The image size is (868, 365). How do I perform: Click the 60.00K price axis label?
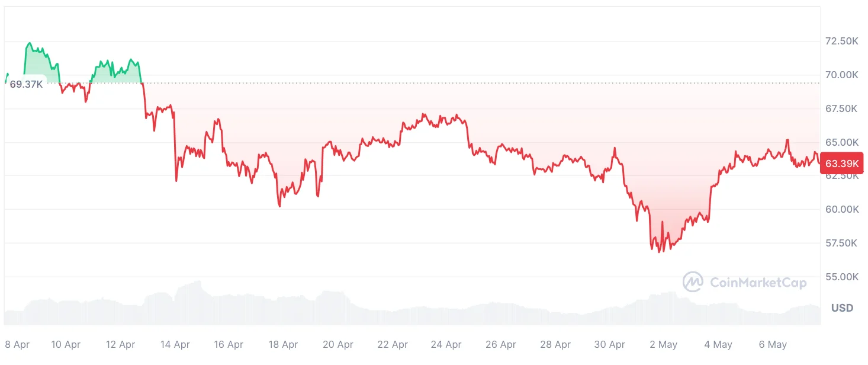(x=841, y=209)
